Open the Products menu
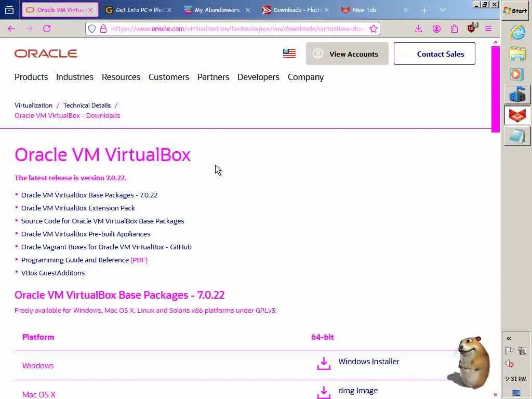The height and width of the screenshot is (399, 532). [x=31, y=77]
